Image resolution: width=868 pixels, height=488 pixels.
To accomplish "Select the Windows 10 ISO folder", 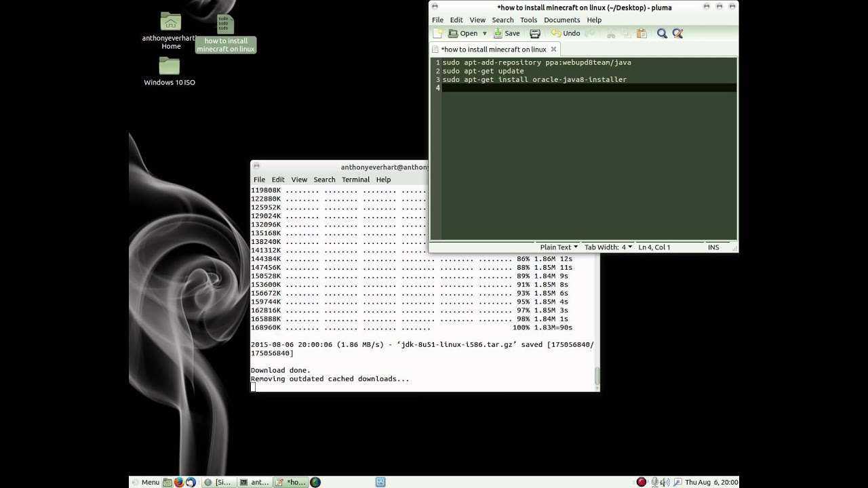I will [x=170, y=72].
